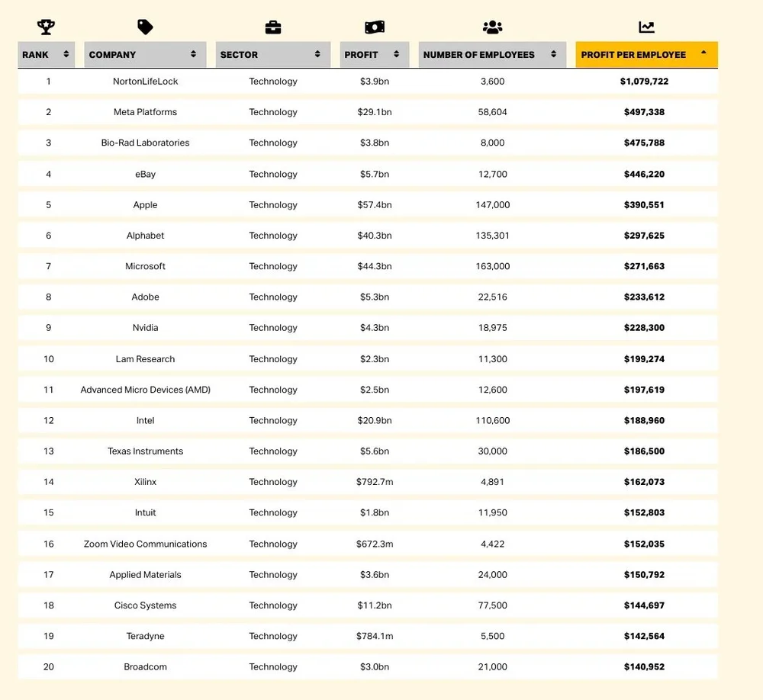Toggle Profit column sort arrows
This screenshot has width=763, height=700.
point(396,54)
